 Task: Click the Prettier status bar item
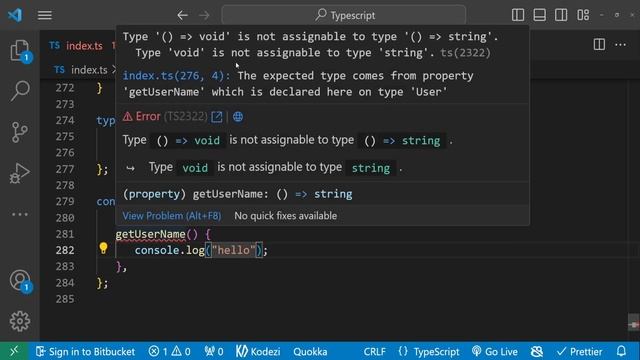[580, 351]
